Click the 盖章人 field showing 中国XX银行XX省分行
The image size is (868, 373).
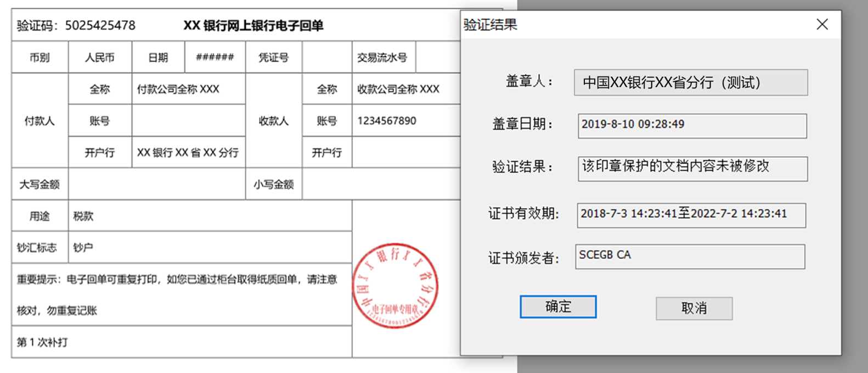(x=690, y=83)
